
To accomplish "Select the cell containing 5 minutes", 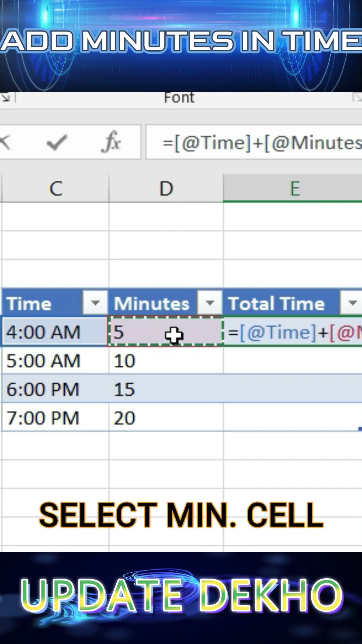I will pyautogui.click(x=141, y=332).
